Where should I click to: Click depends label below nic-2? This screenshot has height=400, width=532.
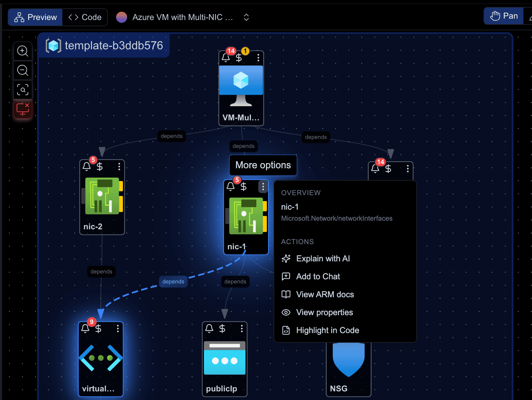[101, 272]
